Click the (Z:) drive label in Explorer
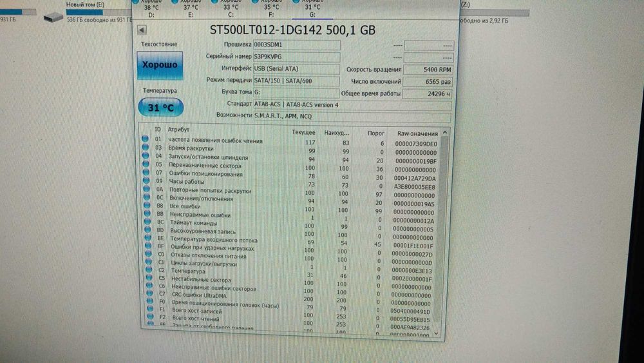Screen dimensions: 644x363 point(466,5)
